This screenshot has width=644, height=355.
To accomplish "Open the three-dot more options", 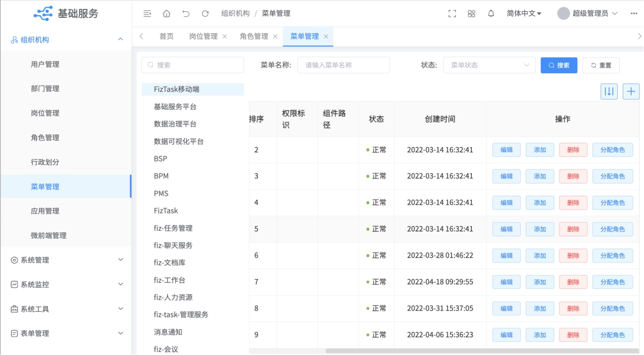I will 634,13.
